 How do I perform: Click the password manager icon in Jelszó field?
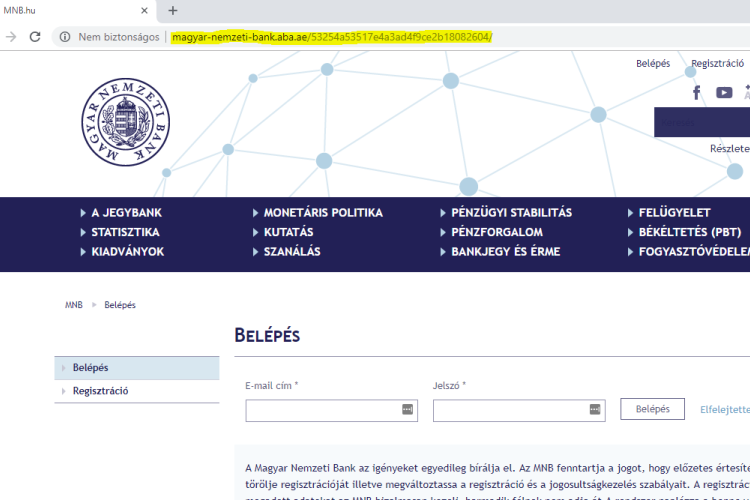(x=595, y=409)
